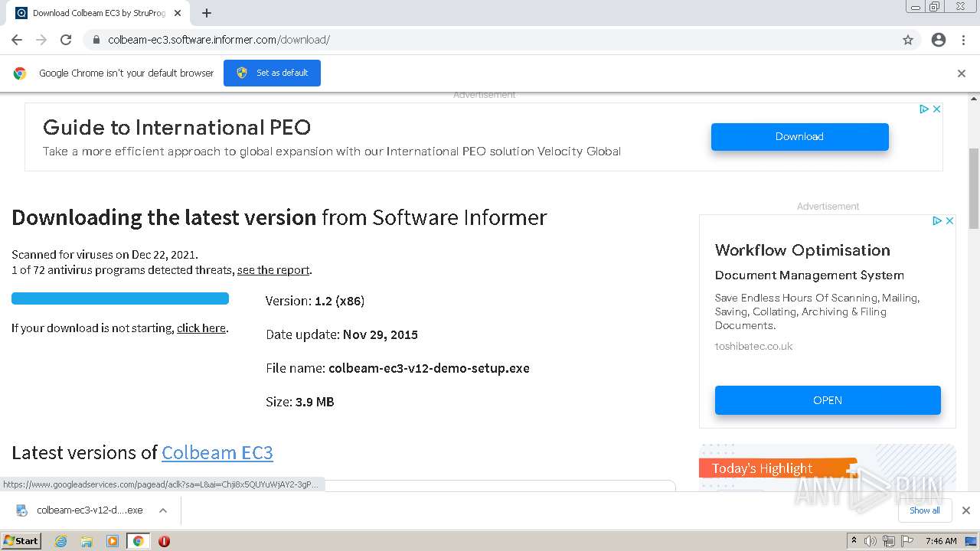Close the Download Colbeam EC3 tab
The width and height of the screenshot is (980, 551).
point(178,13)
